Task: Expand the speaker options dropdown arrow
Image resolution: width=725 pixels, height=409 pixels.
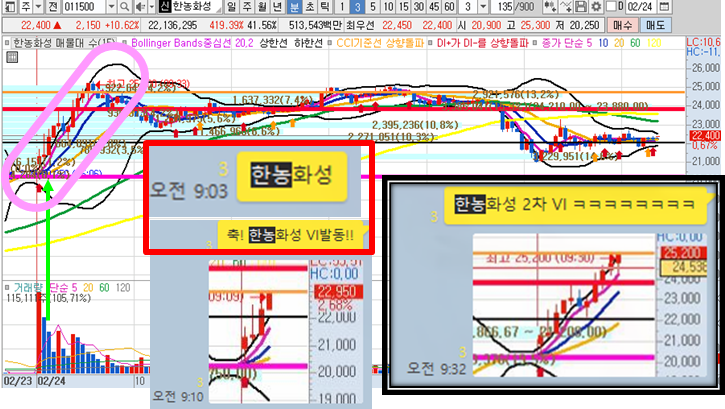Action: point(151,6)
